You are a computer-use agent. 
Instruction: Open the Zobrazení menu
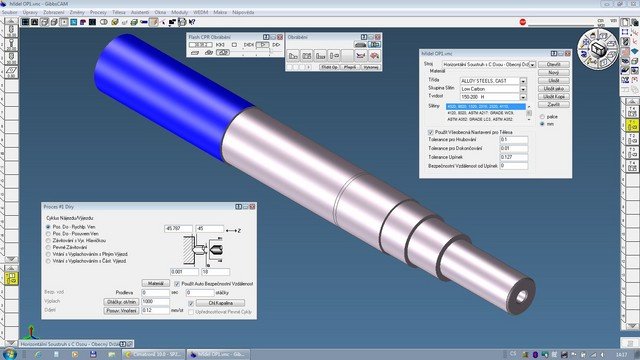pyautogui.click(x=54, y=12)
